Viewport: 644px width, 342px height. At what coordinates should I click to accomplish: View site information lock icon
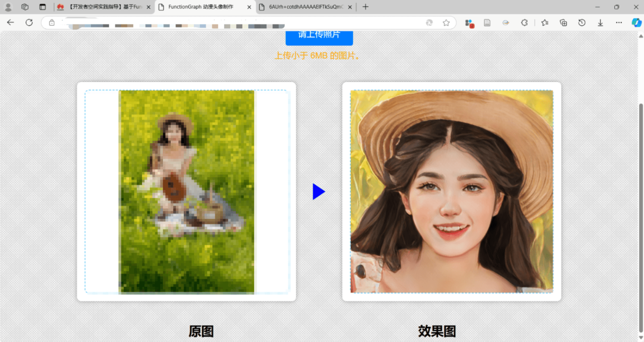(x=52, y=23)
